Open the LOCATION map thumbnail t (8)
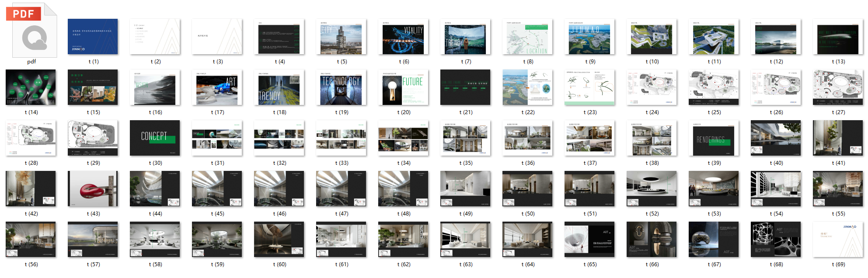The image size is (868, 278). click(x=527, y=37)
